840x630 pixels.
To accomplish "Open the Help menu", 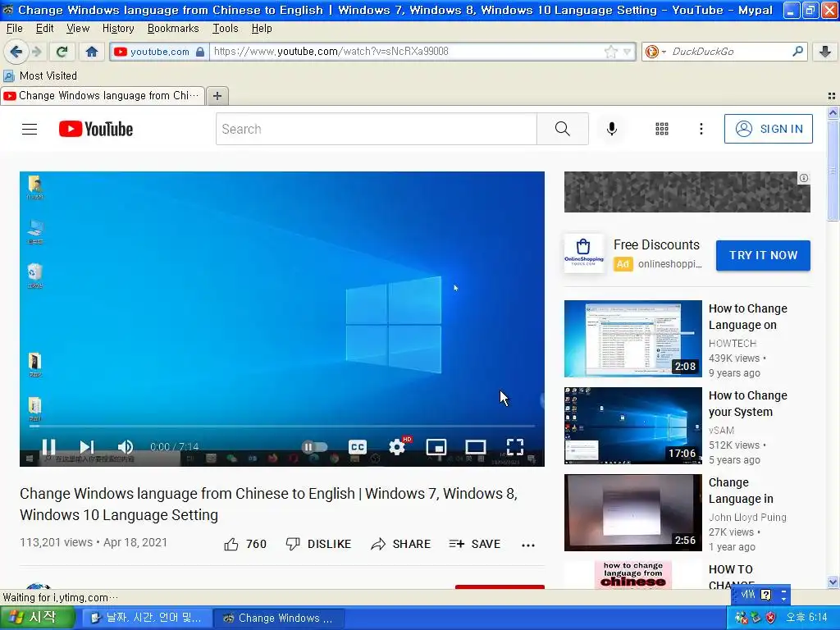I will pos(262,29).
